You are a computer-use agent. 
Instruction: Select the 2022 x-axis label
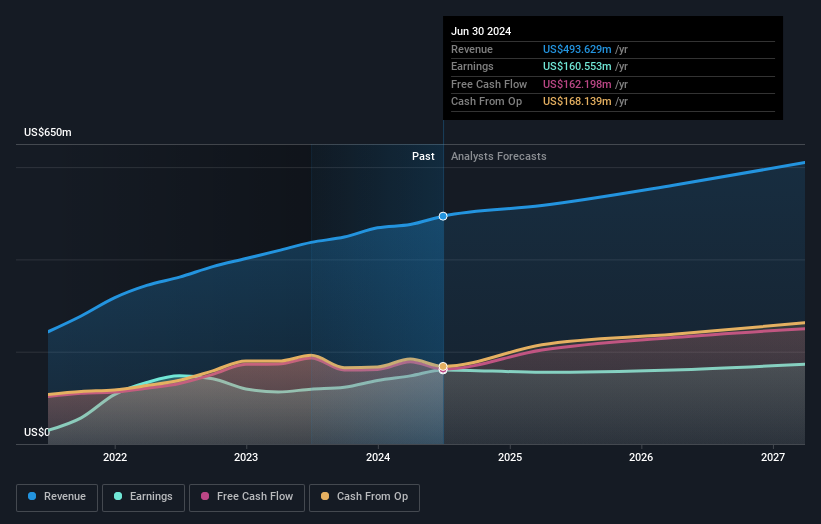(x=115, y=458)
